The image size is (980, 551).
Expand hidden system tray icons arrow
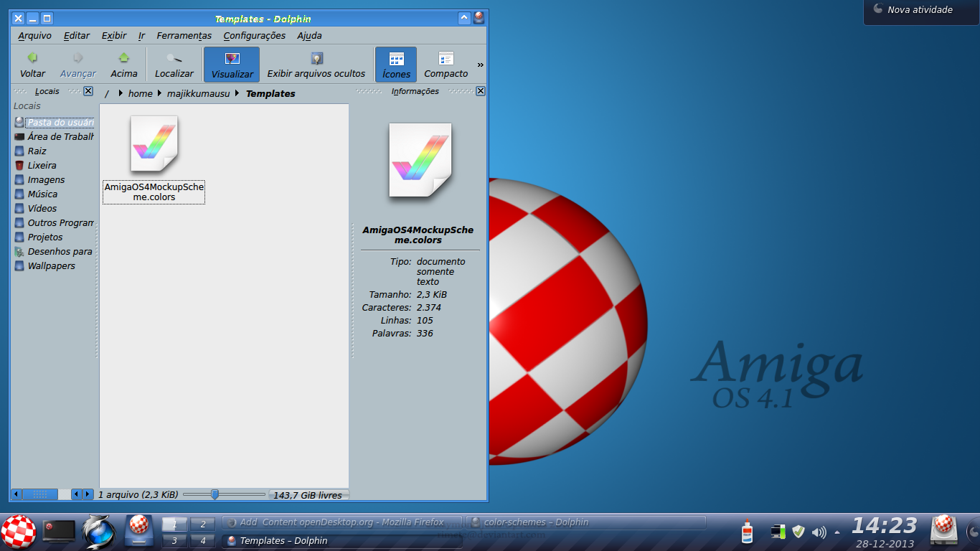click(x=837, y=532)
